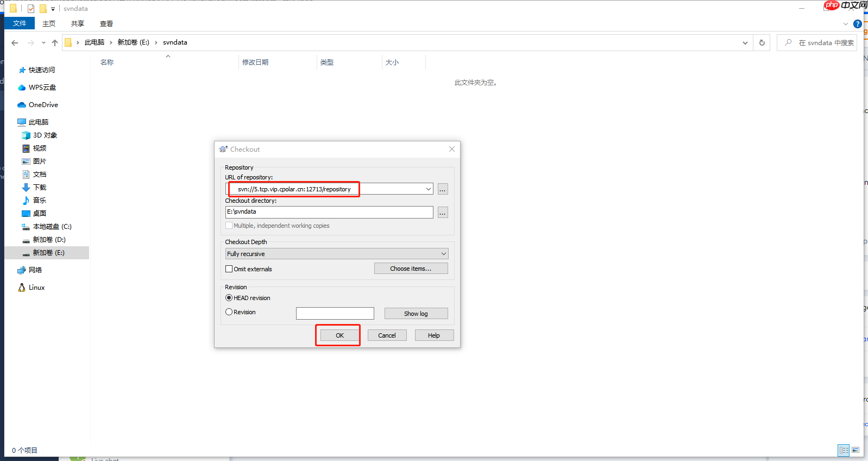
Task: Sort by 大小 column header
Action: tap(392, 63)
